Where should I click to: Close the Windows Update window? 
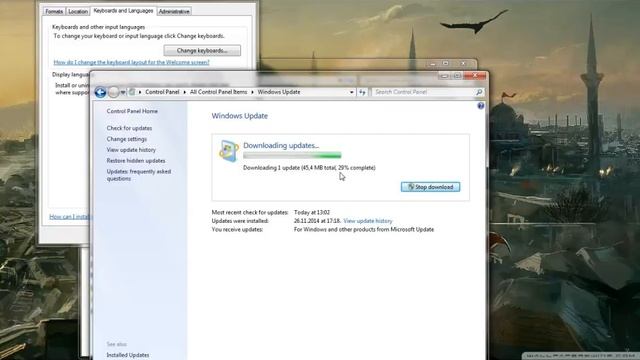point(475,76)
